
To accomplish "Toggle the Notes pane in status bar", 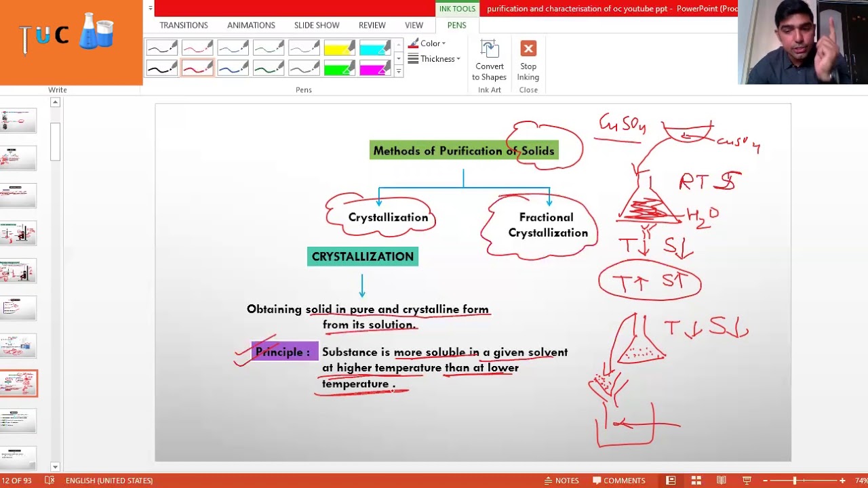I will (561, 481).
